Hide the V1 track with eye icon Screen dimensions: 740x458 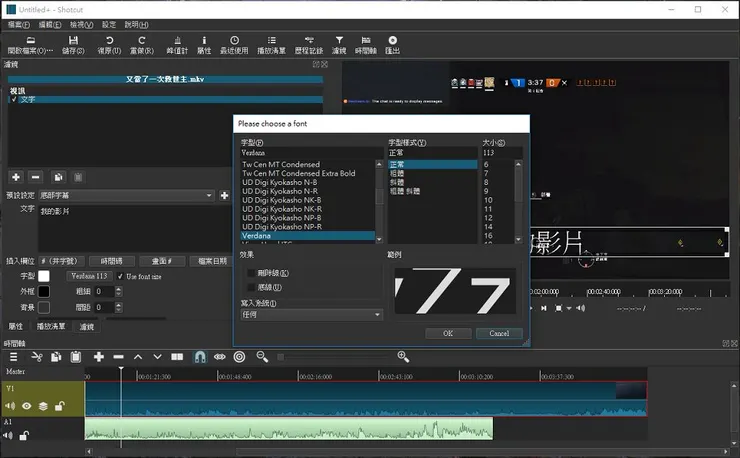pyautogui.click(x=27, y=406)
